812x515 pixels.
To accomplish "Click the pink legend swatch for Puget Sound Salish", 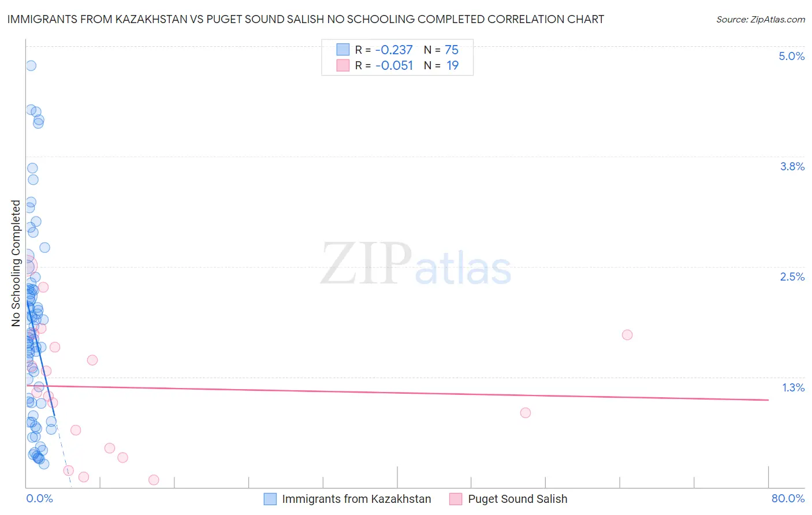I will 456,499.
